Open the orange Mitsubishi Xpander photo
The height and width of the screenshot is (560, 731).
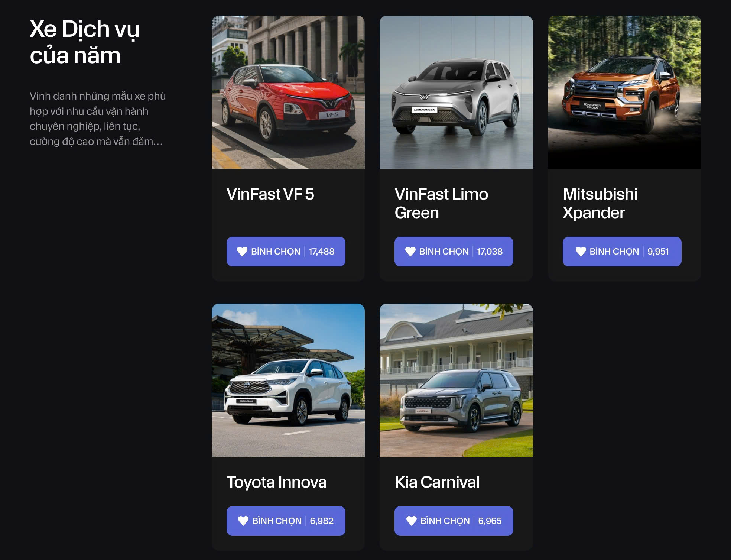point(624,92)
